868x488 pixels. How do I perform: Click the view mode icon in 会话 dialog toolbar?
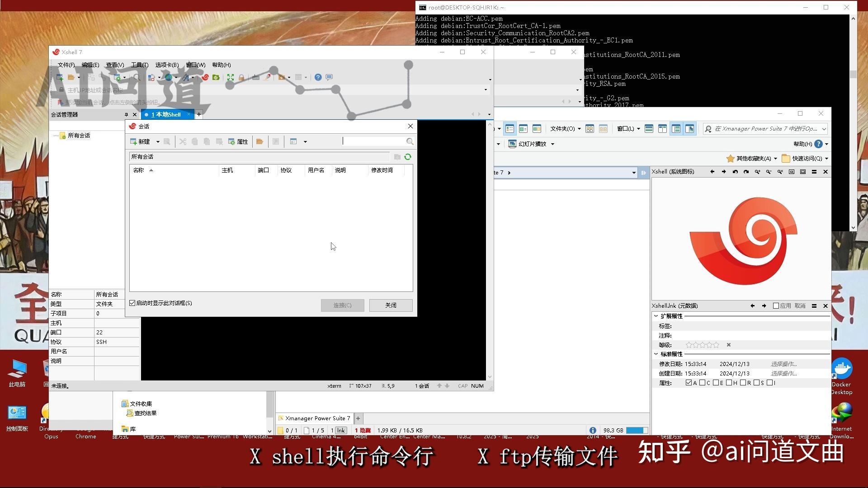(293, 141)
